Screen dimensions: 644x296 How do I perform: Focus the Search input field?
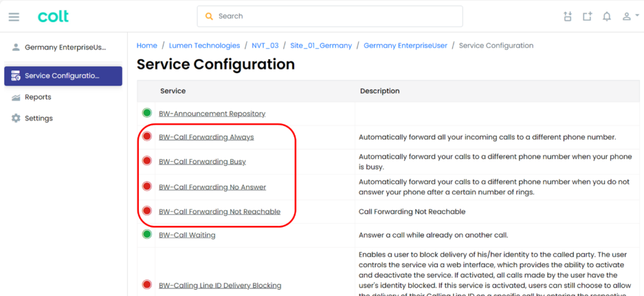coord(330,16)
